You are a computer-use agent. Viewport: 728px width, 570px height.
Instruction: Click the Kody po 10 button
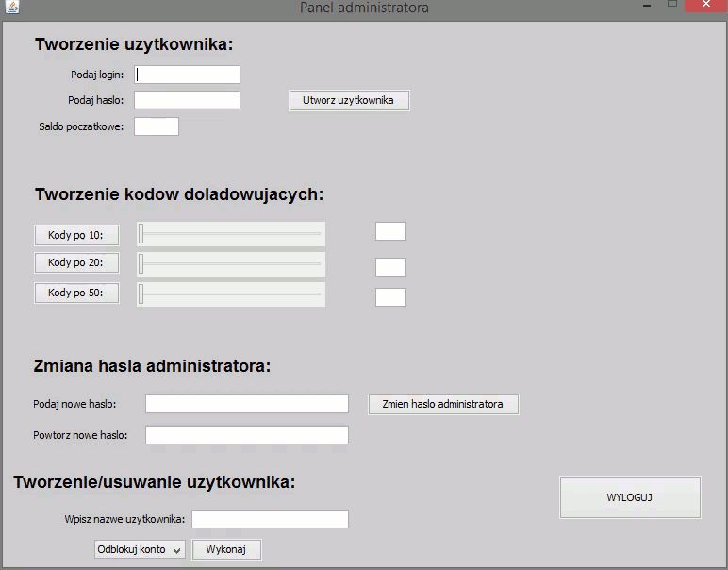tap(76, 235)
